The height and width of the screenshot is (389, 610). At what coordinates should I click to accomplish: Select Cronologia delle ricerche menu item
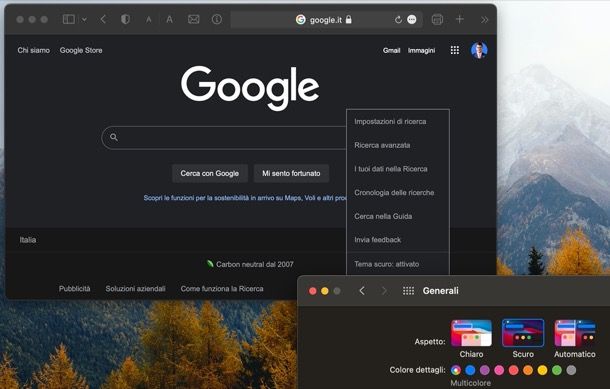coord(394,193)
